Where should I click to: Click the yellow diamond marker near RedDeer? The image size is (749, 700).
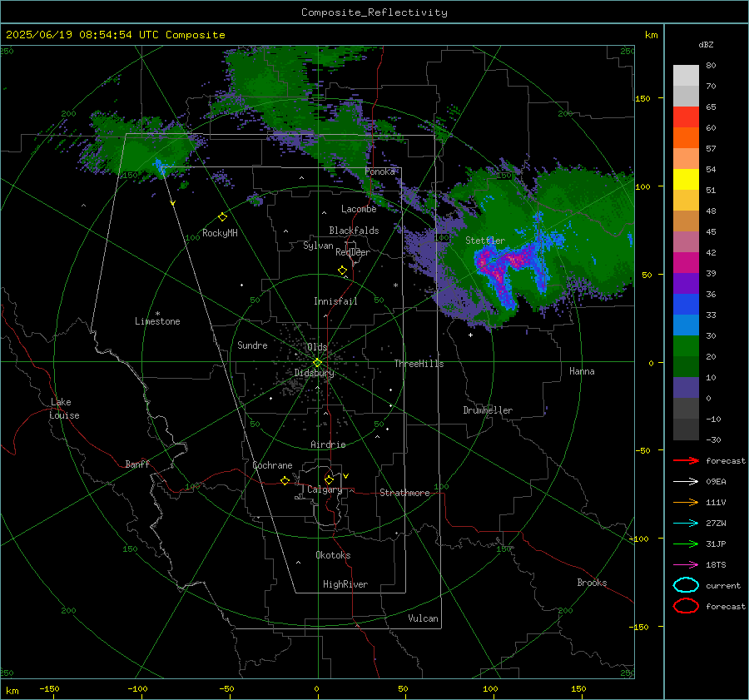click(342, 271)
